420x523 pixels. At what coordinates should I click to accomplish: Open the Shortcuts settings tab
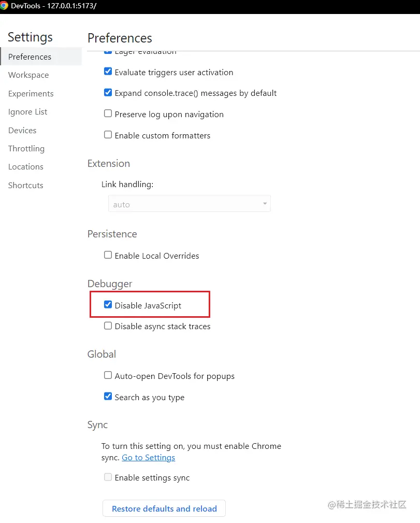click(26, 186)
